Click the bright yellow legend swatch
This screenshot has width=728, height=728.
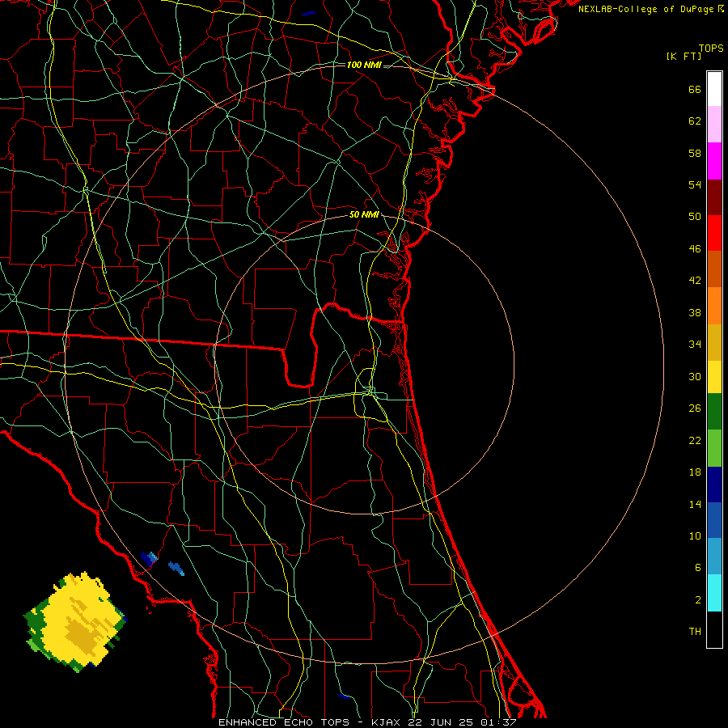click(714, 377)
